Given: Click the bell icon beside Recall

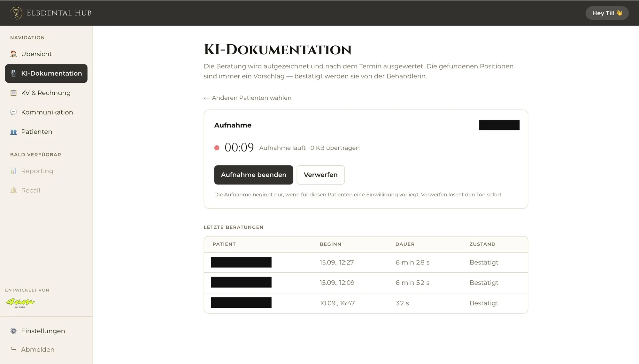Looking at the screenshot, I should coord(13,190).
